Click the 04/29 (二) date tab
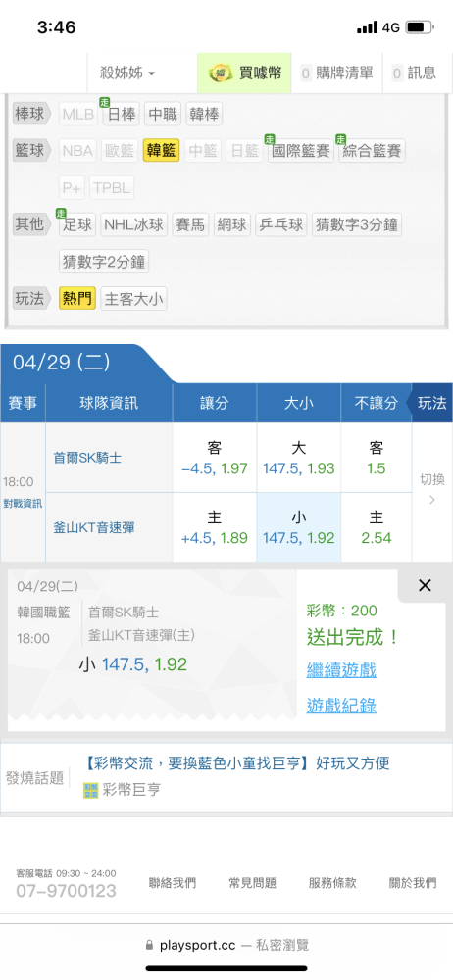Viewport: 453px width, 980px height. click(62, 363)
